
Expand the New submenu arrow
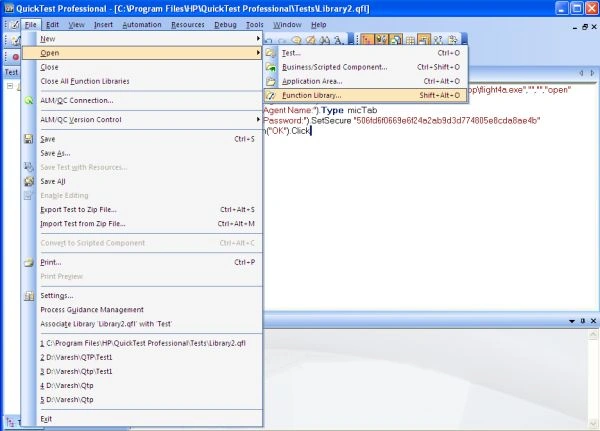[x=258, y=39]
